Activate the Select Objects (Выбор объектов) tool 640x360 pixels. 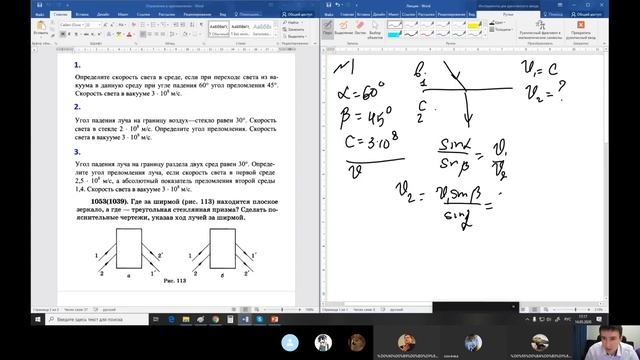coord(375,30)
